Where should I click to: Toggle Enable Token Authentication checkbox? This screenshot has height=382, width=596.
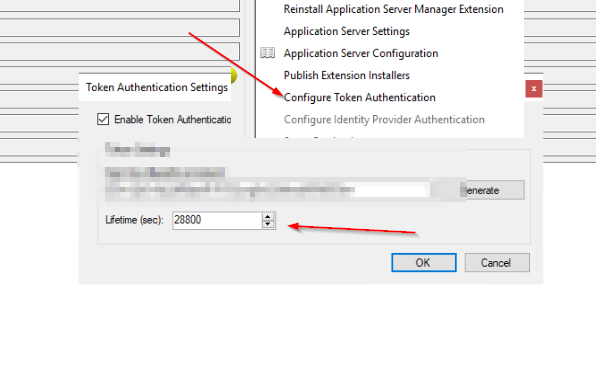click(103, 119)
